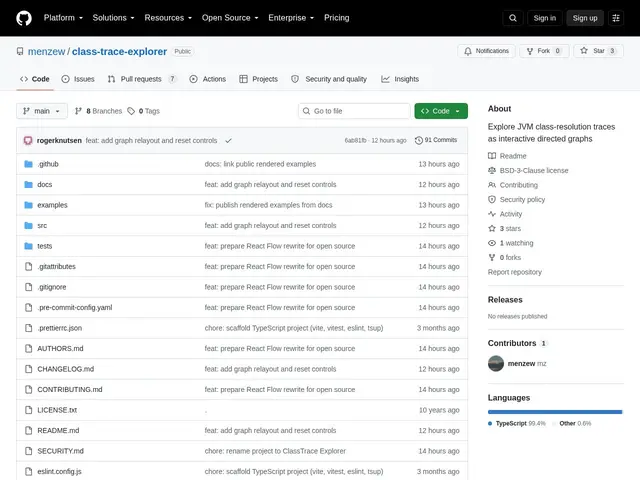Click the .gitattributes file icon
The width and height of the screenshot is (640, 480).
coord(28,267)
